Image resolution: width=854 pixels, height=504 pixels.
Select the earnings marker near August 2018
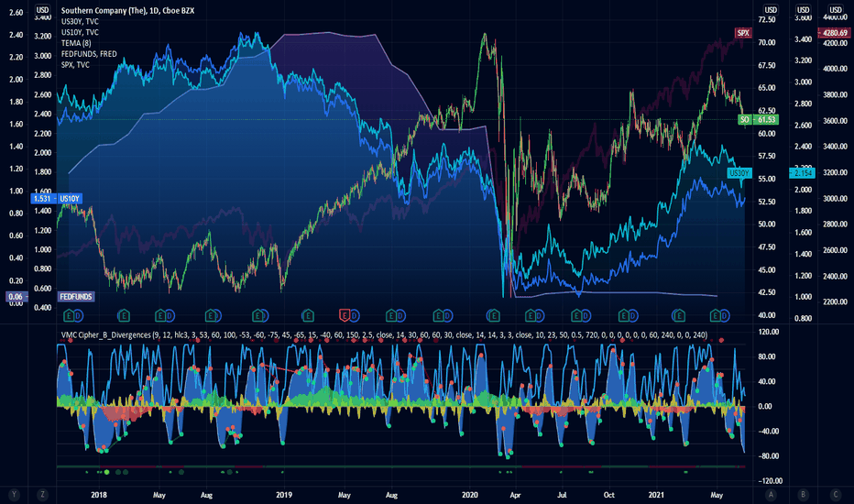[x=210, y=315]
